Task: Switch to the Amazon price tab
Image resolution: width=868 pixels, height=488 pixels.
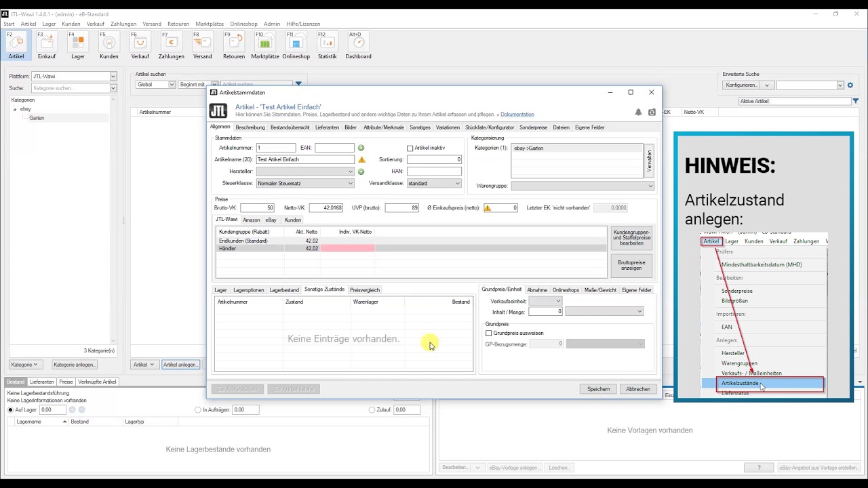Action: (252, 220)
